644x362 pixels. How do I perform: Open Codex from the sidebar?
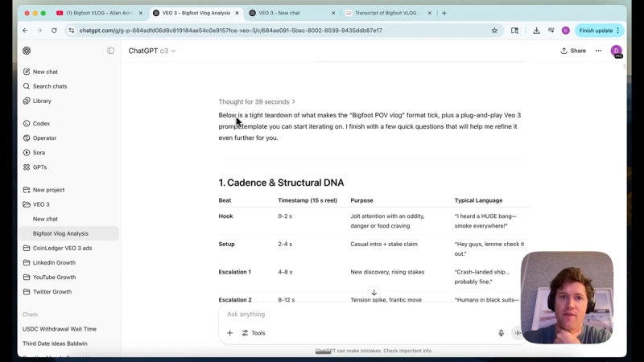pyautogui.click(x=41, y=123)
